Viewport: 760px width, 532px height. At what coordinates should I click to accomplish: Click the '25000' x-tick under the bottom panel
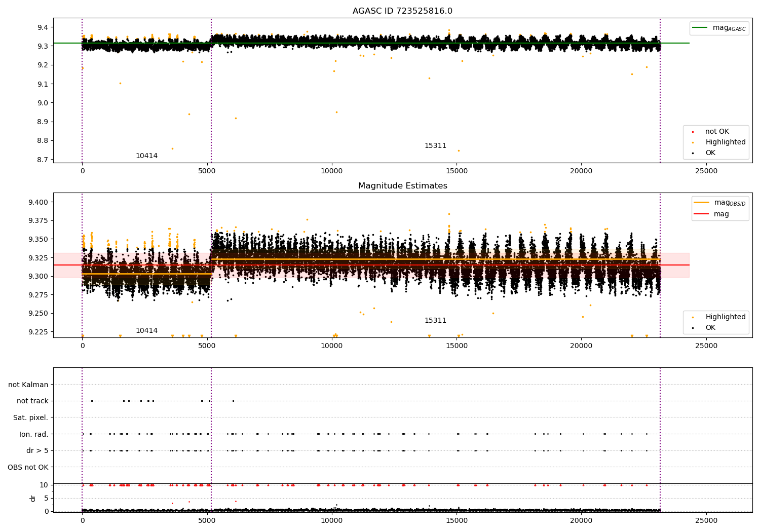[x=706, y=521]
